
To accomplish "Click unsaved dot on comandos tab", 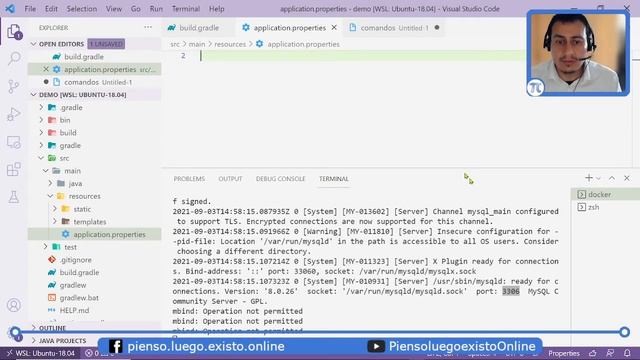I will tap(437, 27).
